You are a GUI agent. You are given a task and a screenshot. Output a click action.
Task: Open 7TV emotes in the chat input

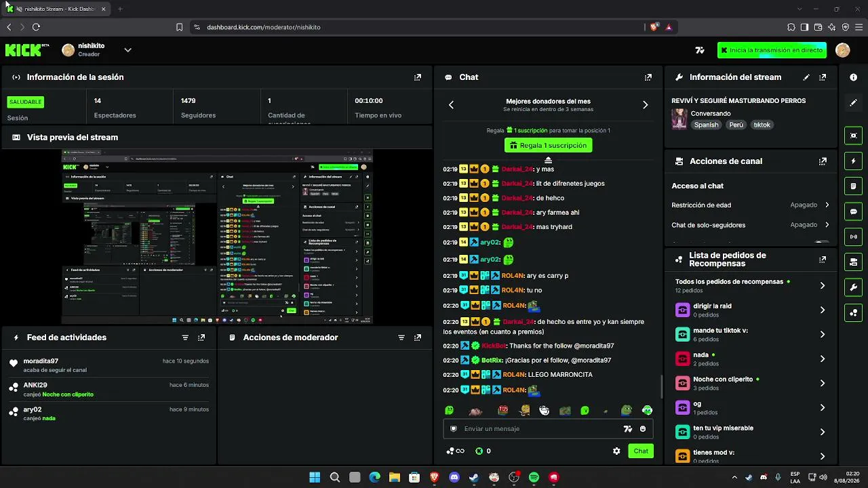628,429
